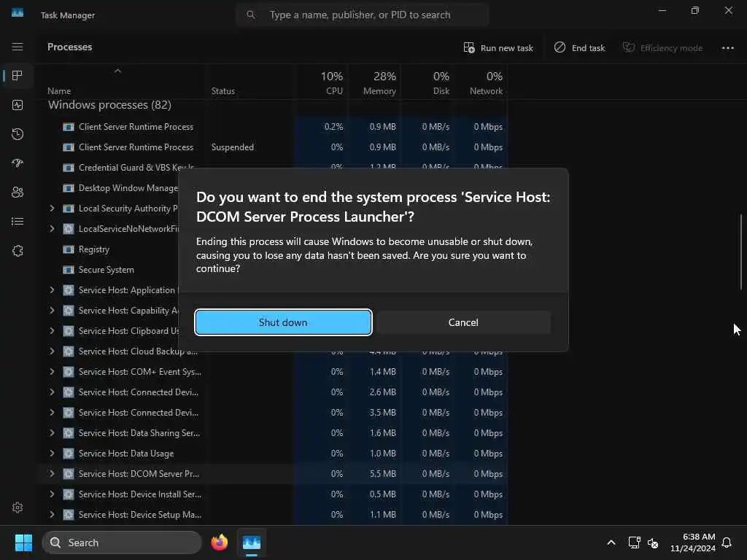Expand Service Host: Data Sharing Service row
The image size is (747, 560).
52,433
